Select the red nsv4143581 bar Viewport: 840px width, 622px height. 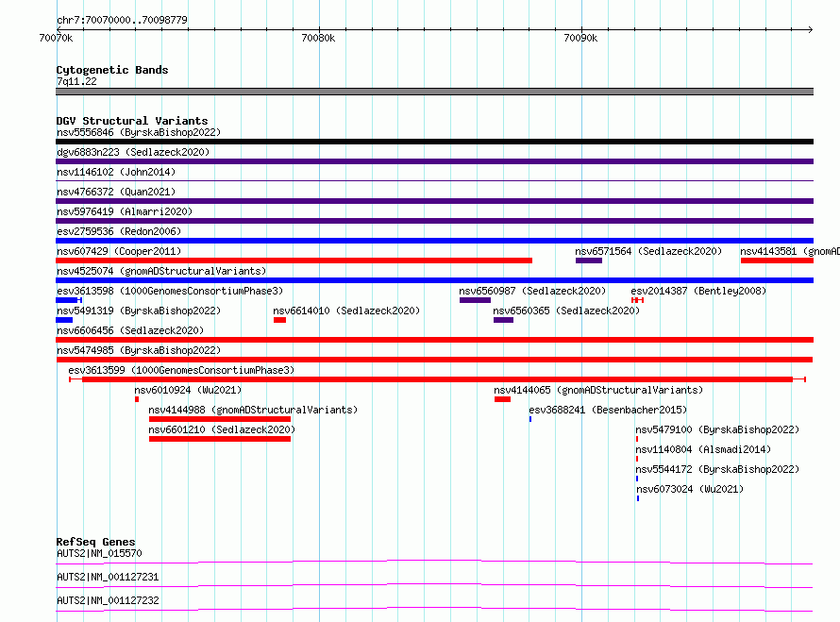[x=778, y=261]
